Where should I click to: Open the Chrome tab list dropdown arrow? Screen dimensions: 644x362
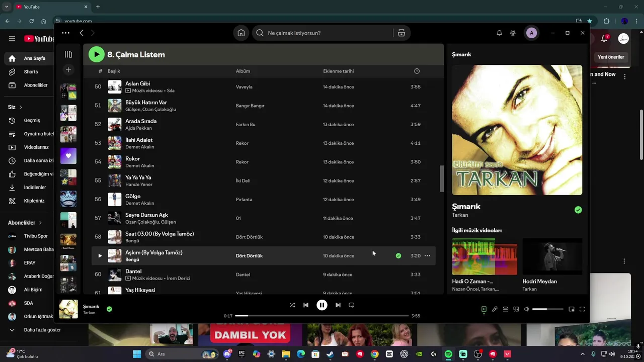pos(7,7)
